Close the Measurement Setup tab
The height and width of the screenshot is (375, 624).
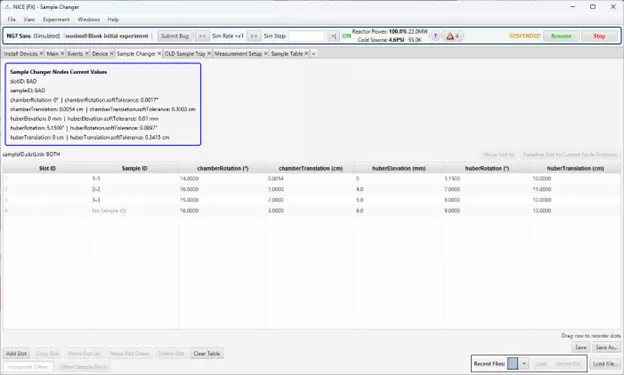(x=266, y=53)
